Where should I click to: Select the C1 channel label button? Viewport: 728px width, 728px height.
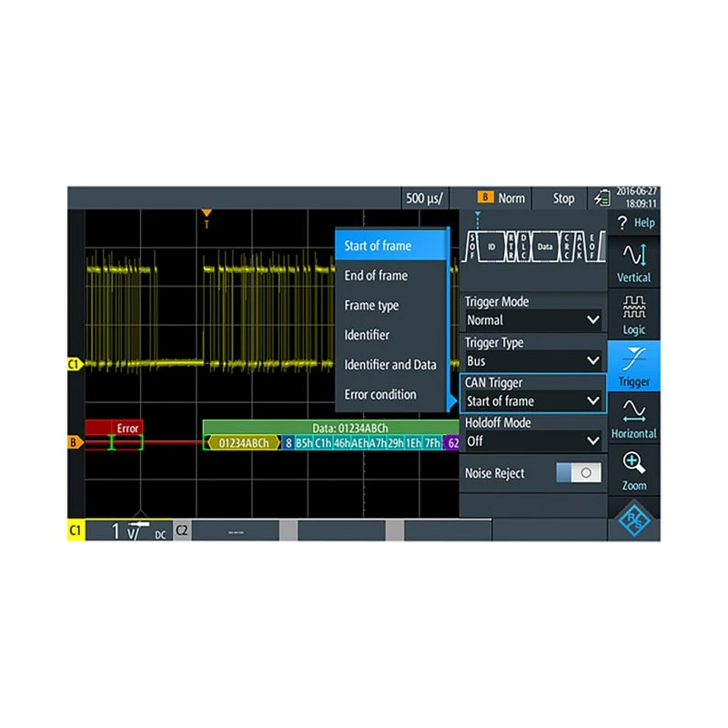point(76,531)
